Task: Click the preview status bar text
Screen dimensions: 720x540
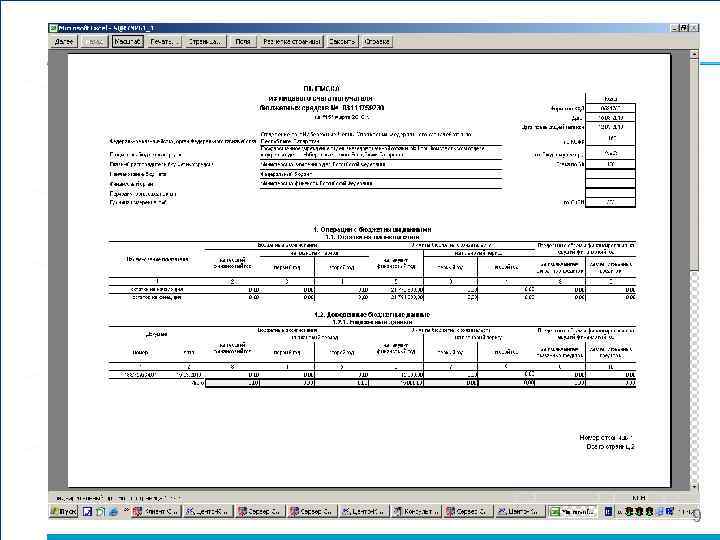Action: click(x=118, y=498)
